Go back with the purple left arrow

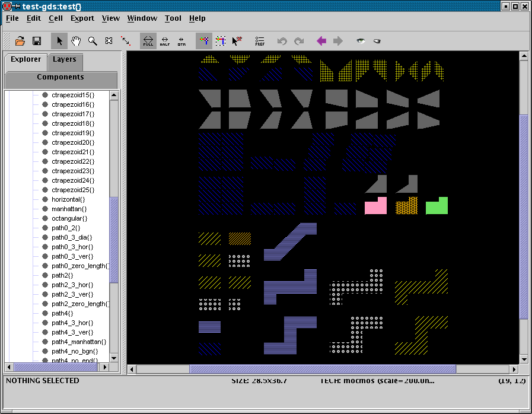click(321, 41)
